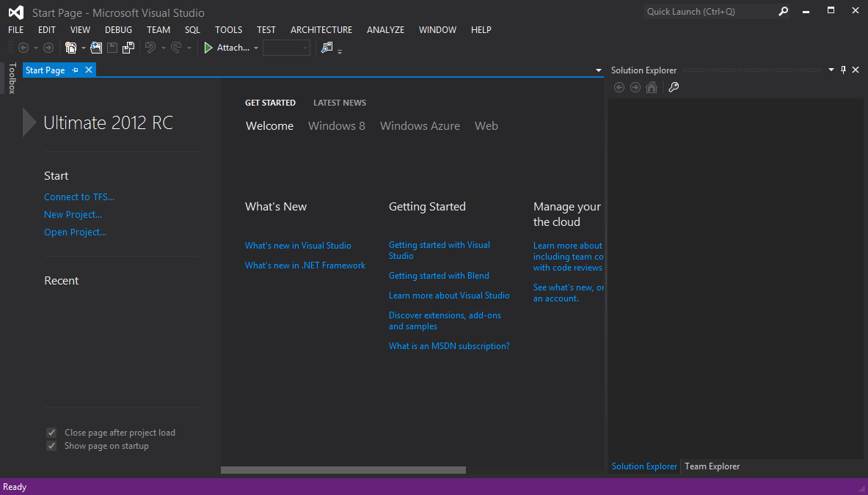Click the horizontal scrollbar of Start Page
This screenshot has height=495, width=868.
(x=343, y=470)
